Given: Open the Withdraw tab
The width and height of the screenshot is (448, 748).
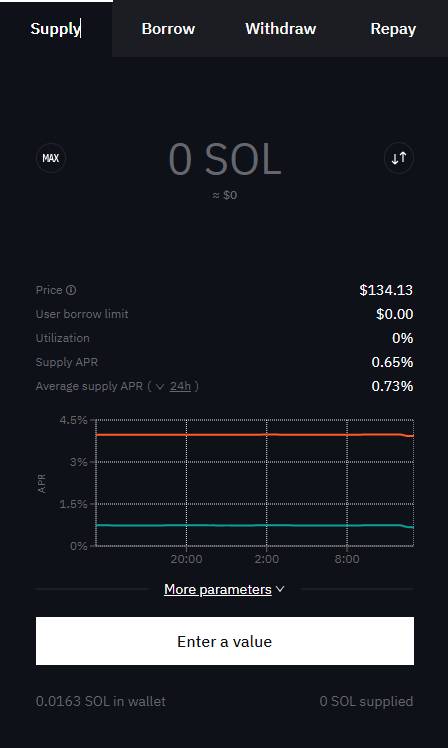Looking at the screenshot, I should tap(281, 29).
